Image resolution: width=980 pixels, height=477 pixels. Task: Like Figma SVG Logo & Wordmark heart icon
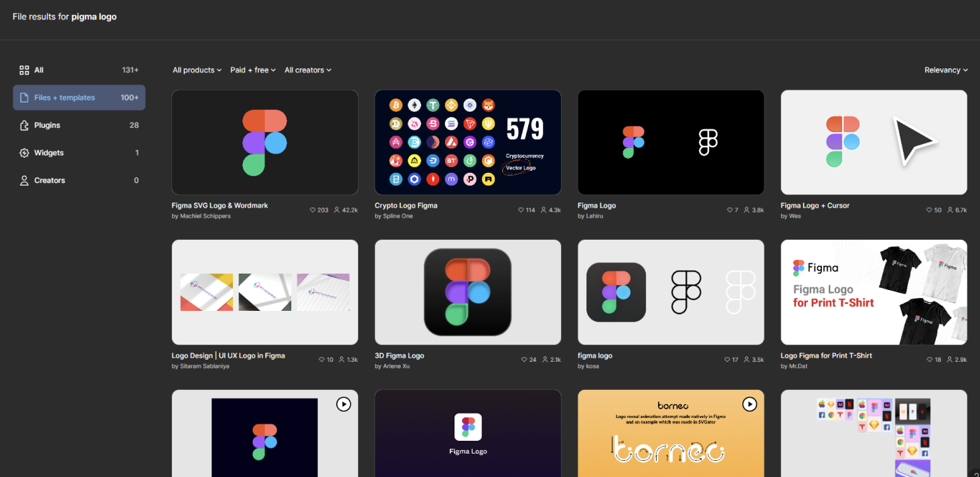click(313, 210)
